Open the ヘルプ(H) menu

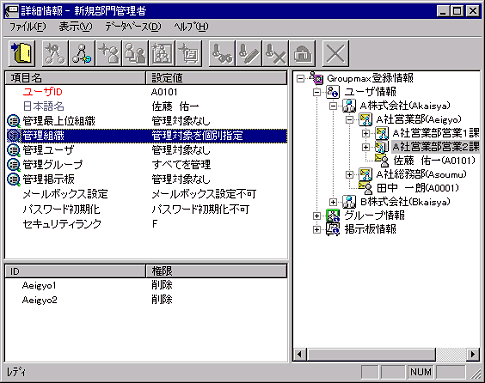(191, 27)
